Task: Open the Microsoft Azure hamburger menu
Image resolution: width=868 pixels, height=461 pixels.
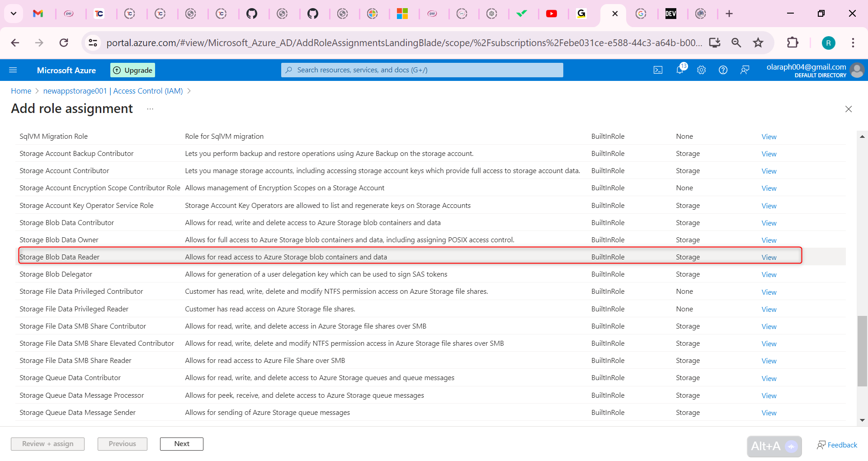Action: (x=13, y=70)
